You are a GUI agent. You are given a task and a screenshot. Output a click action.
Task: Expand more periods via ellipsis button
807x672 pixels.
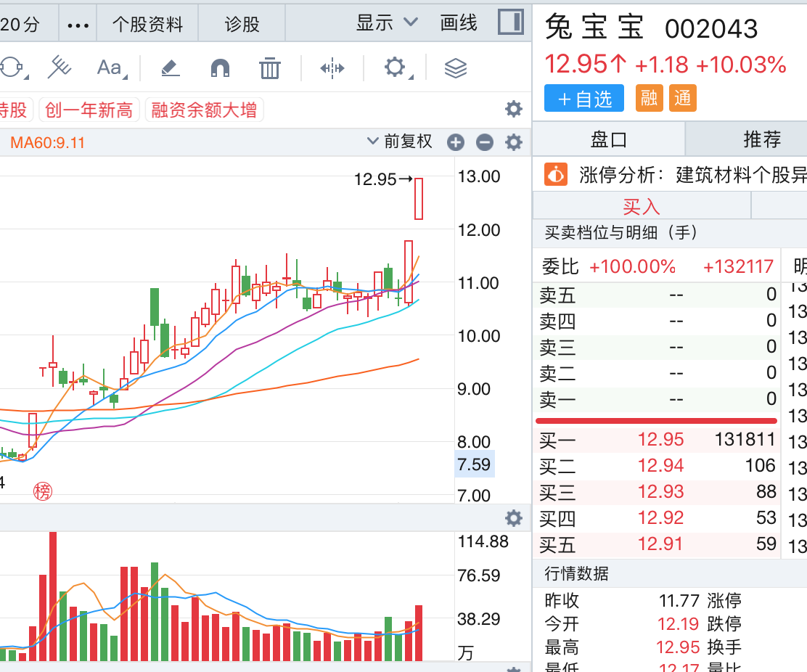point(77,25)
